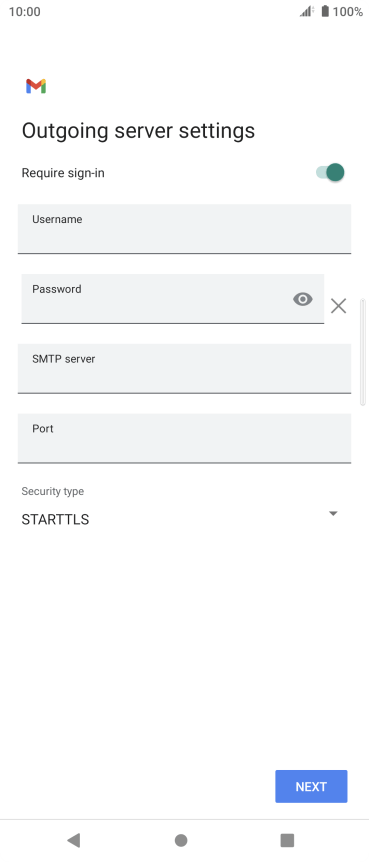Focus the Port input field
The image size is (369, 862).
(184, 439)
